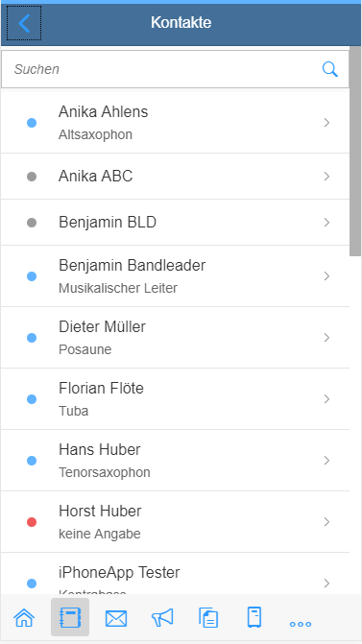Screen dimensions: 362x644
Task: Open the iPhoneApp Tester contact
Action: [x=175, y=574]
